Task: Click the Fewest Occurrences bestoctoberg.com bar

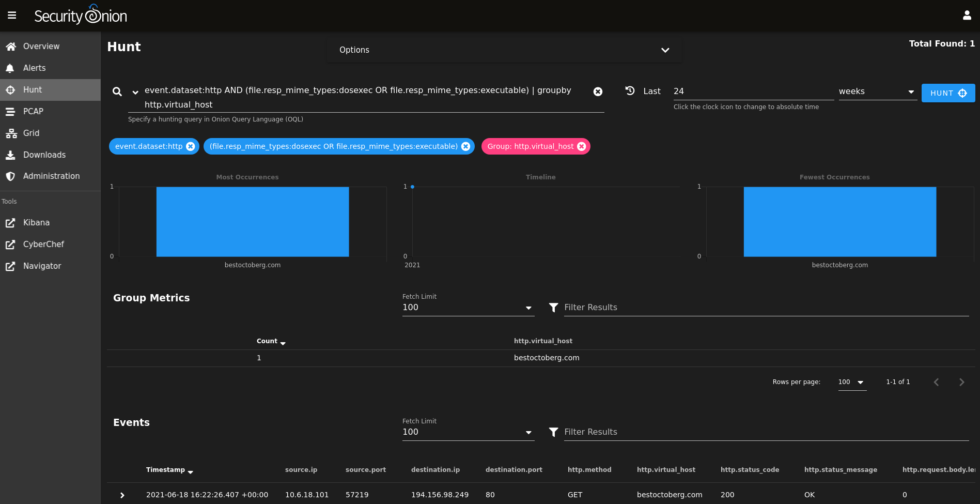Action: click(840, 222)
